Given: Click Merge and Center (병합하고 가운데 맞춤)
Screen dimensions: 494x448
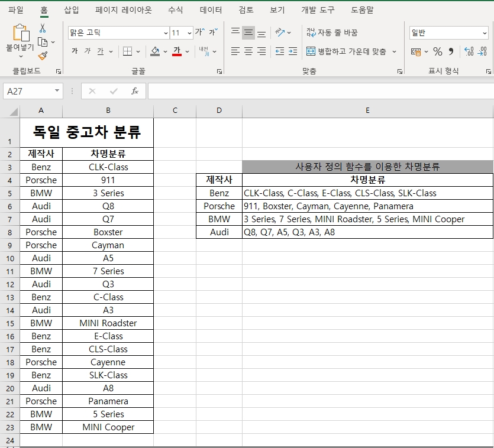Looking at the screenshot, I should pos(346,51).
